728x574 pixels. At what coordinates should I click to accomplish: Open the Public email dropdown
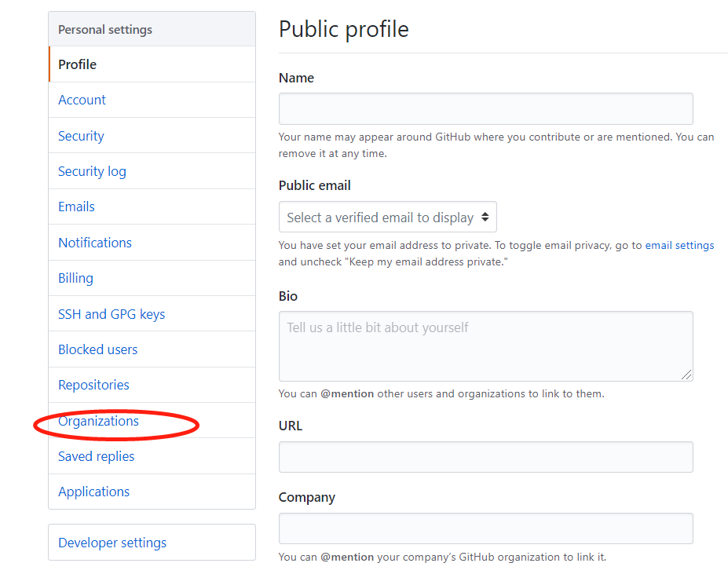pos(387,217)
